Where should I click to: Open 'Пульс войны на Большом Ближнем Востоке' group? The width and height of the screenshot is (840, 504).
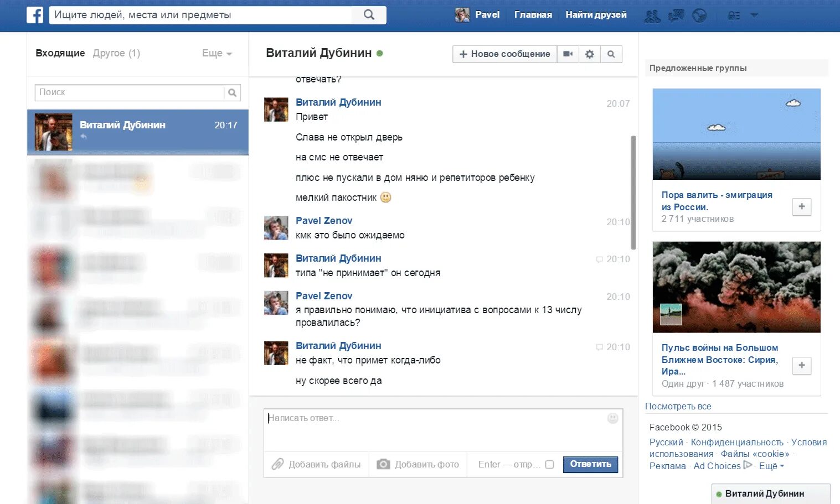(x=720, y=360)
